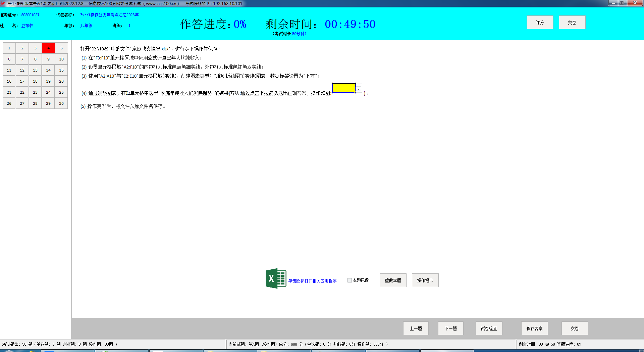This screenshot has height=352, width=644.
Task: Go to next question with 下一题
Action: point(450,328)
